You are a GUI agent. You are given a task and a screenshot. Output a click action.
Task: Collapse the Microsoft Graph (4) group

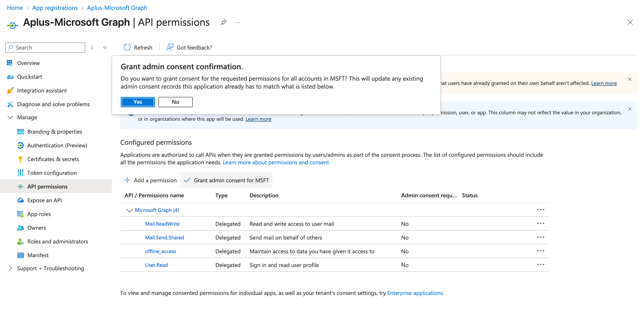[x=129, y=210]
